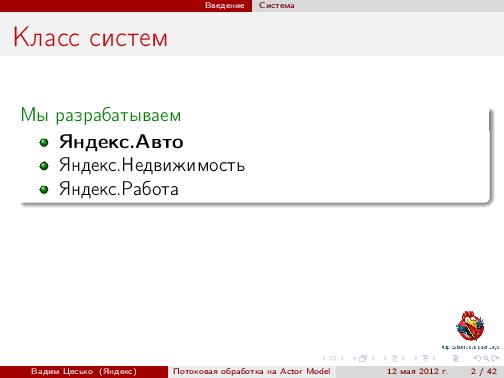Open the Введение section in the header
504x378 pixels.
point(224,5)
